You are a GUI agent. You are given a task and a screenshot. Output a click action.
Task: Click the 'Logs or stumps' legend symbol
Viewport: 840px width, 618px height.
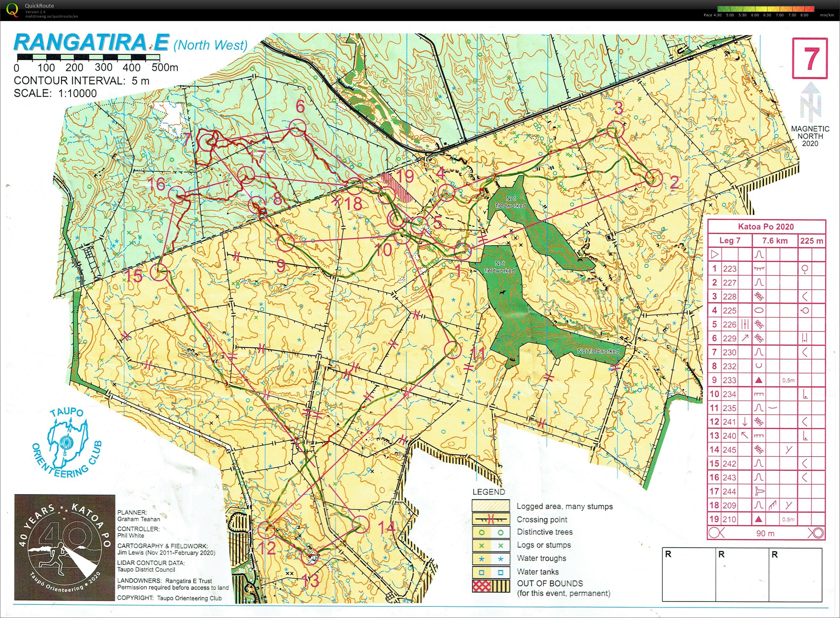[490, 545]
